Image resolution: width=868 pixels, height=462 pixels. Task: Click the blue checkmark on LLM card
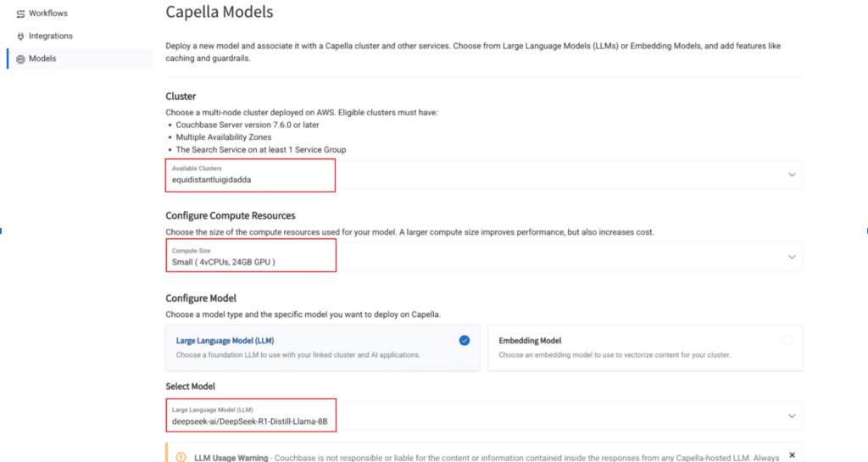tap(465, 340)
